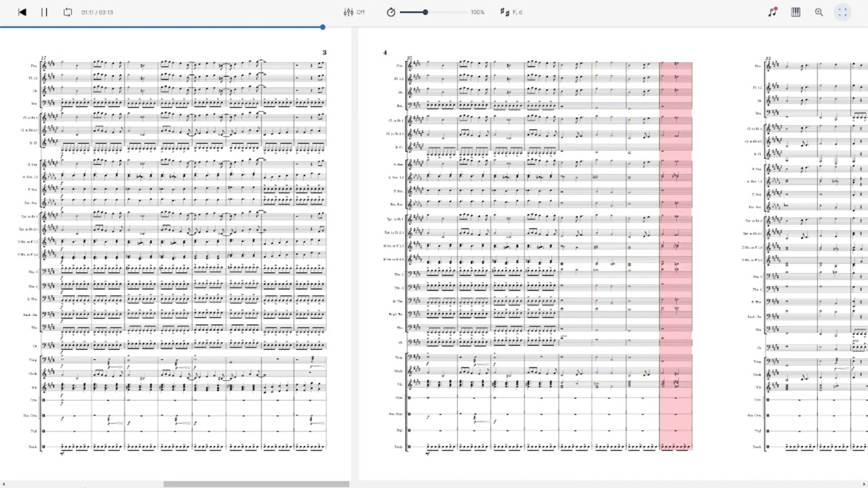Click the playback progress bar handle
The width and height of the screenshot is (868, 488).
tap(323, 27)
